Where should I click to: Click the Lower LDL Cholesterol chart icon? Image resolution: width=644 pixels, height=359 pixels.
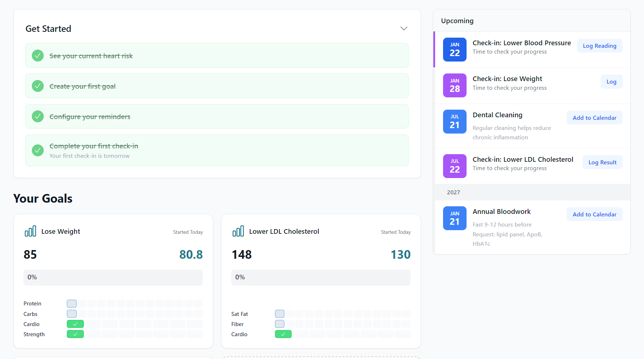tap(238, 231)
